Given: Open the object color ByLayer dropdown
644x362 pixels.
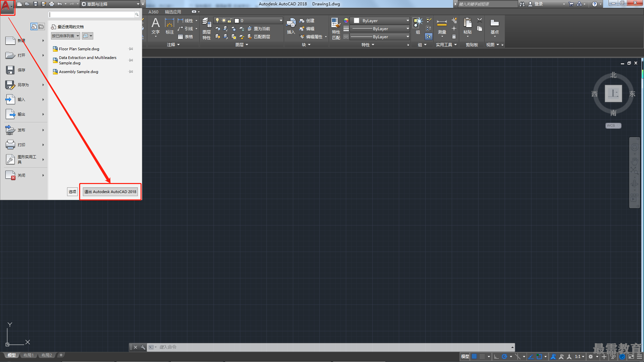Looking at the screenshot, I should (x=380, y=21).
